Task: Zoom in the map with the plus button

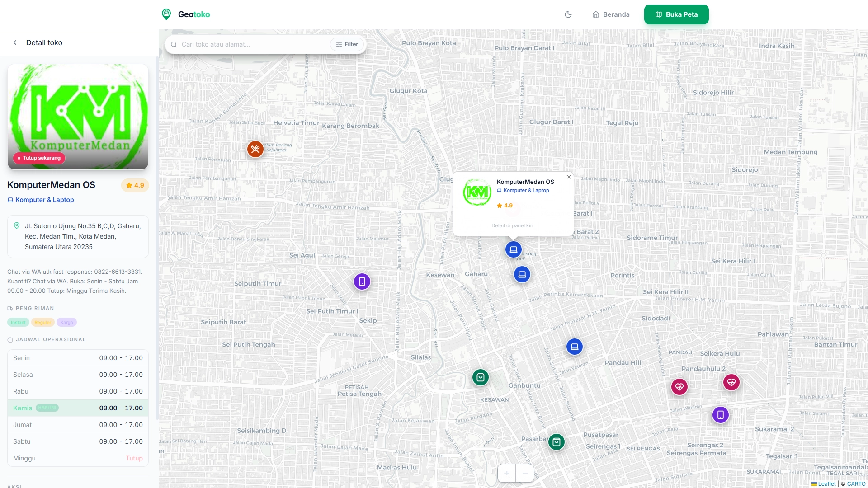Action: (507, 473)
